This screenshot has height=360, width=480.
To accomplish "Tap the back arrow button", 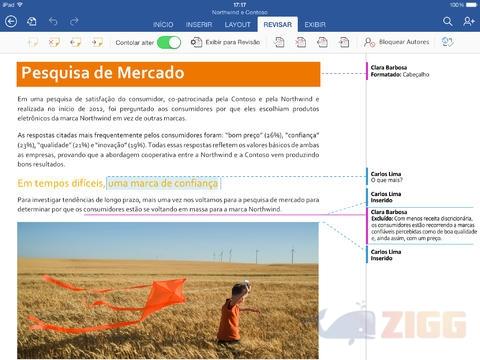I will (11, 22).
